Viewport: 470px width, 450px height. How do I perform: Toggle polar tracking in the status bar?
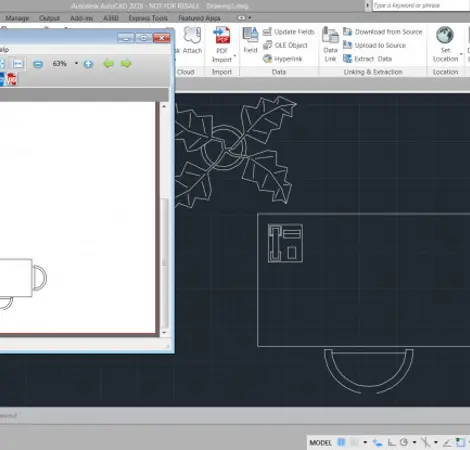click(404, 442)
